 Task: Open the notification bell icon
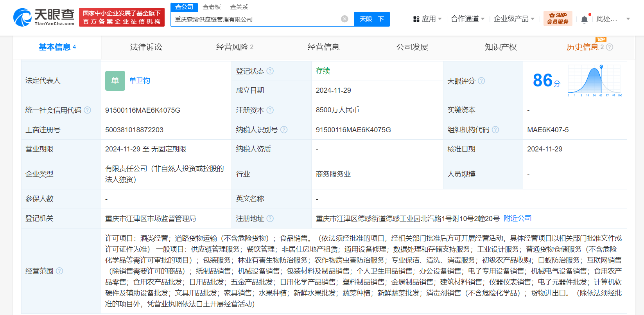click(584, 19)
